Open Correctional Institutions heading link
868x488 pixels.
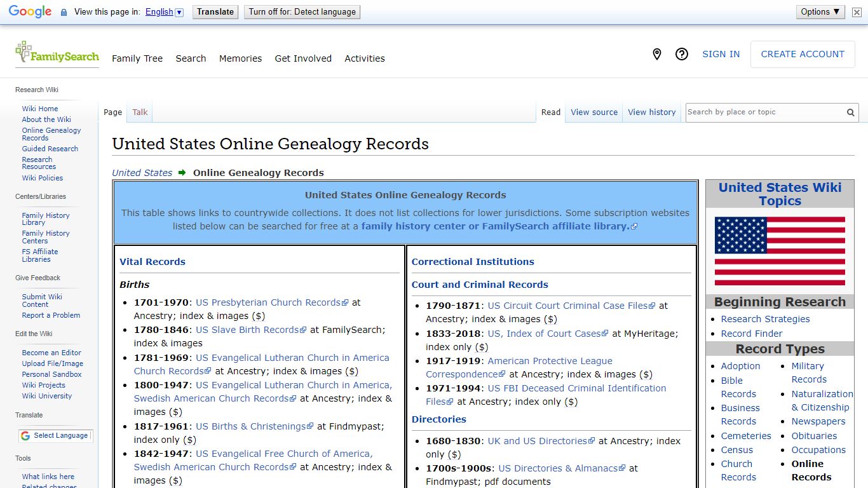(x=473, y=262)
